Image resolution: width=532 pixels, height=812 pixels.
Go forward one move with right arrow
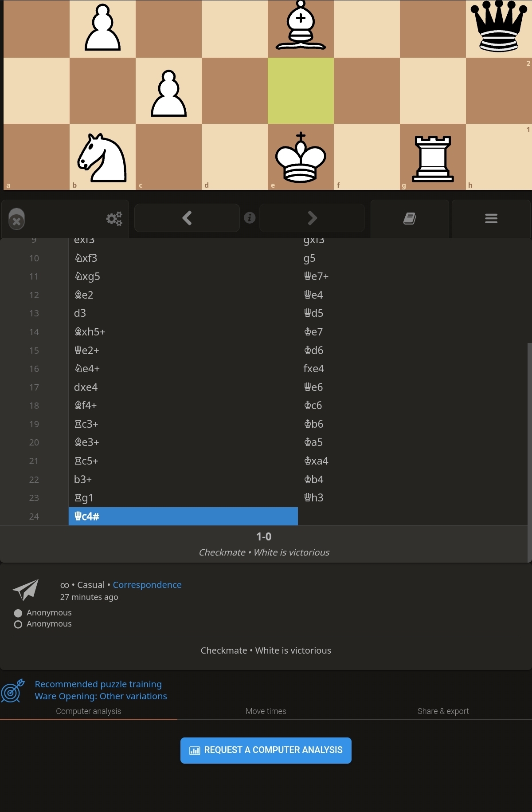312,218
